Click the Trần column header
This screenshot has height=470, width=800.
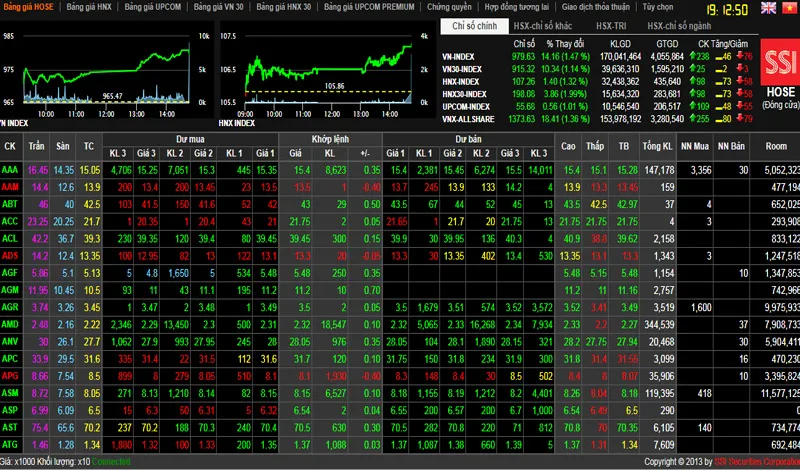[36, 146]
